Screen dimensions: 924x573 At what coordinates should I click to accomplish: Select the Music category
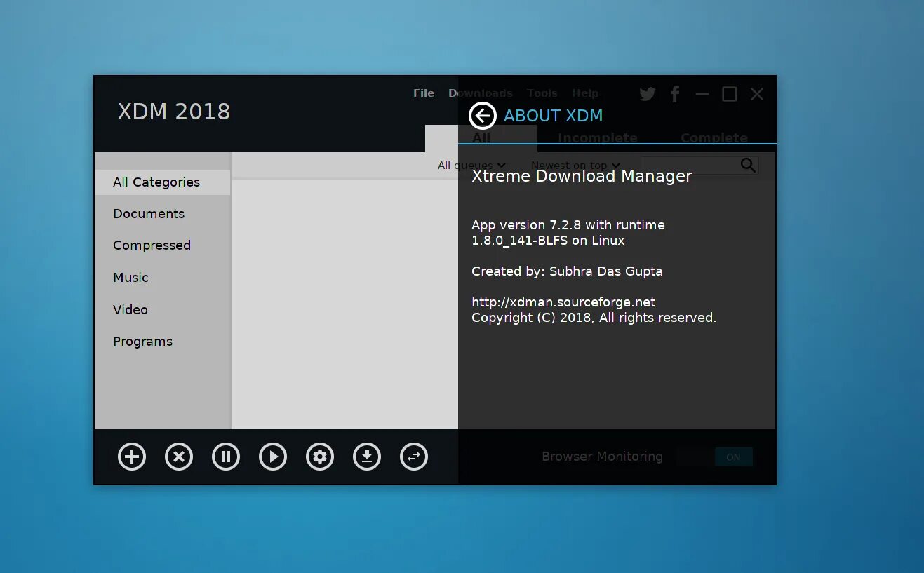pos(130,278)
